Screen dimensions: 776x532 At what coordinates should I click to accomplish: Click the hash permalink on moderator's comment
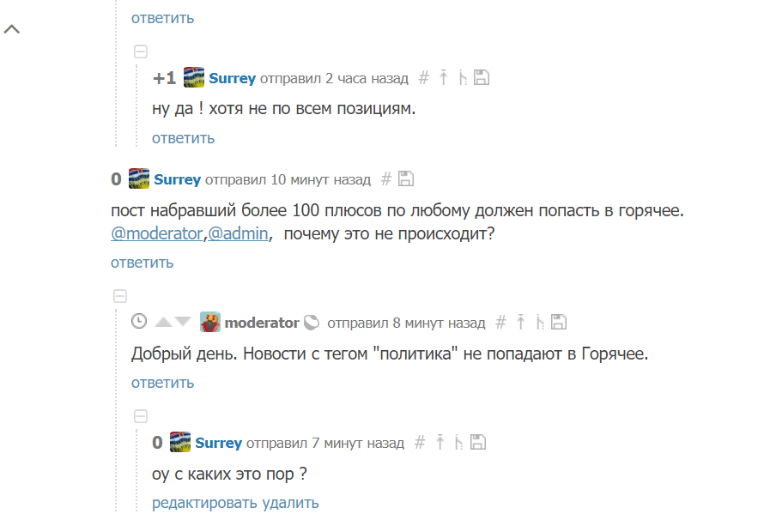tap(501, 323)
